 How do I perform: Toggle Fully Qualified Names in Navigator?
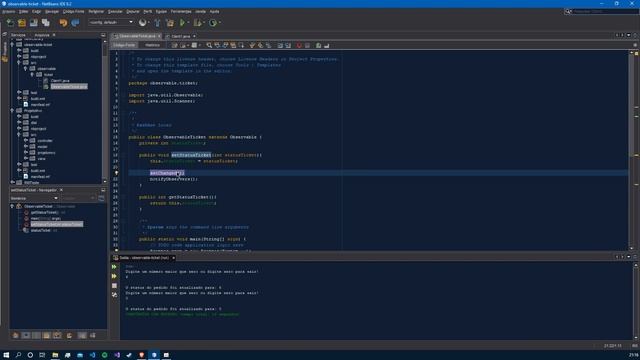[x=69, y=336]
